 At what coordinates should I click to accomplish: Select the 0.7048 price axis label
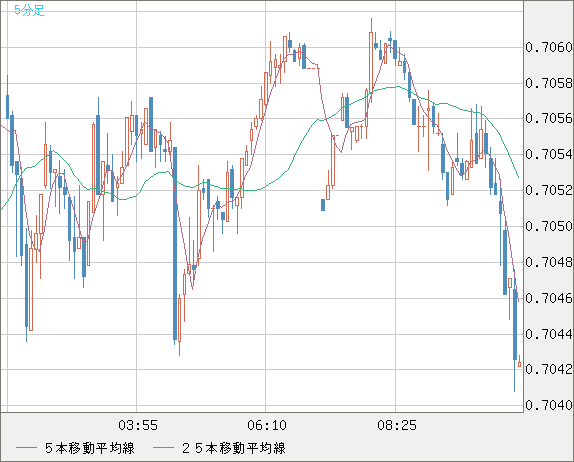click(549, 262)
